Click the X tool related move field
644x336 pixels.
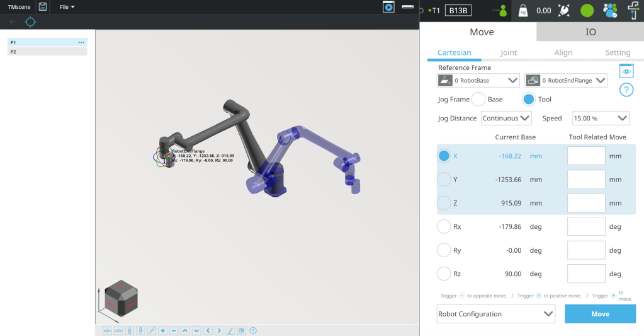[x=586, y=156]
